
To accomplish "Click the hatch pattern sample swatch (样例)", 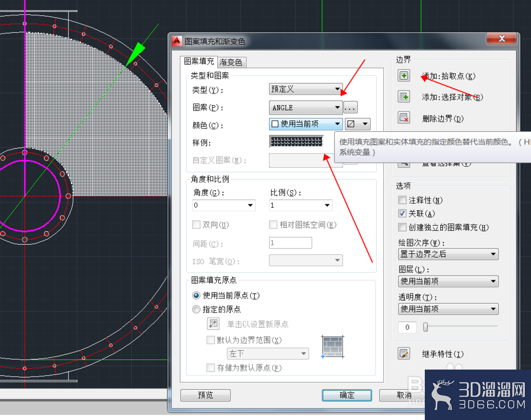I will coord(296,141).
